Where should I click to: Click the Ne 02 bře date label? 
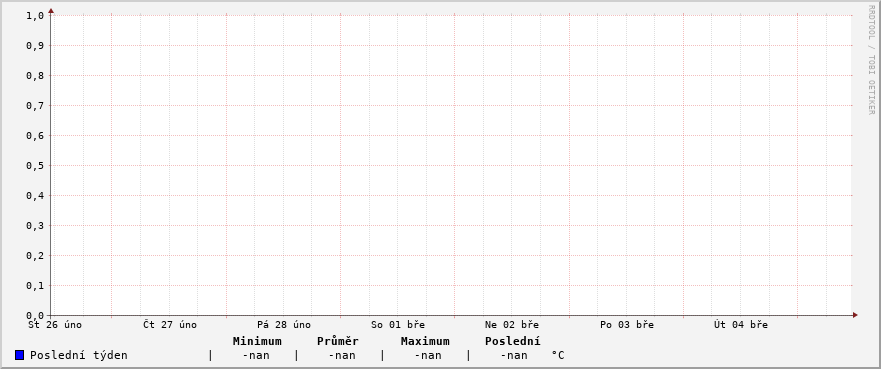tap(512, 325)
